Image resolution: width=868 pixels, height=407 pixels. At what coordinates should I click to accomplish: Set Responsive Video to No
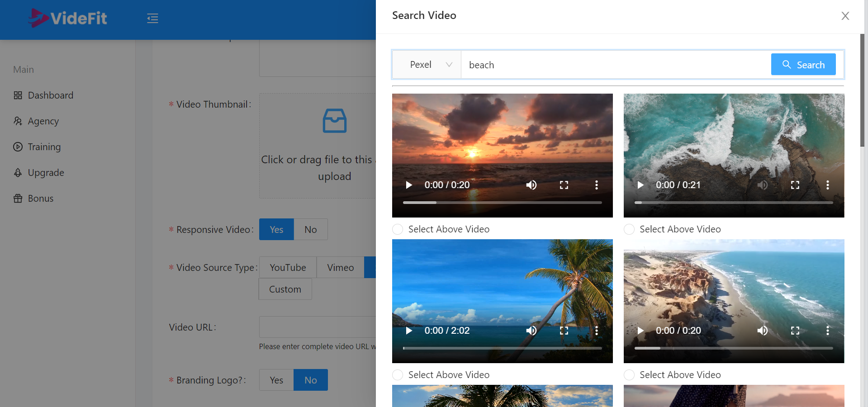(x=311, y=230)
